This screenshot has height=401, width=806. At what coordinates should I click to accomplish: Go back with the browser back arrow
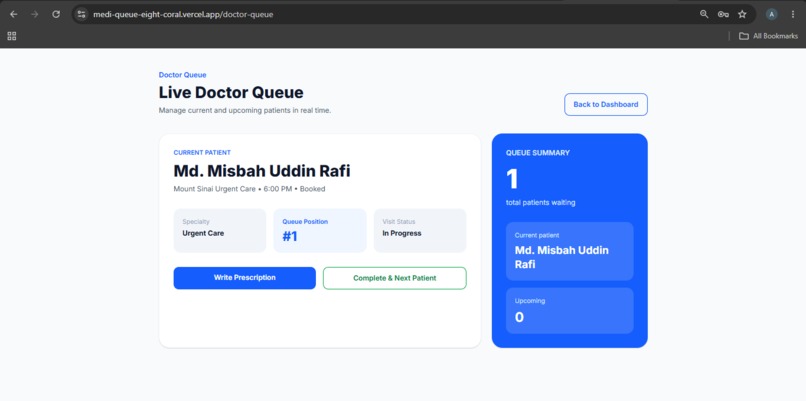pyautogui.click(x=14, y=14)
